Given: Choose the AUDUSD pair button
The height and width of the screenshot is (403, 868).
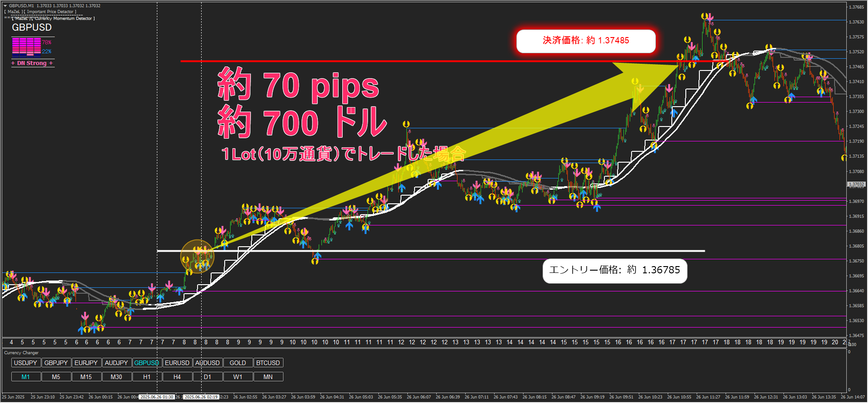Looking at the screenshot, I should point(208,363).
